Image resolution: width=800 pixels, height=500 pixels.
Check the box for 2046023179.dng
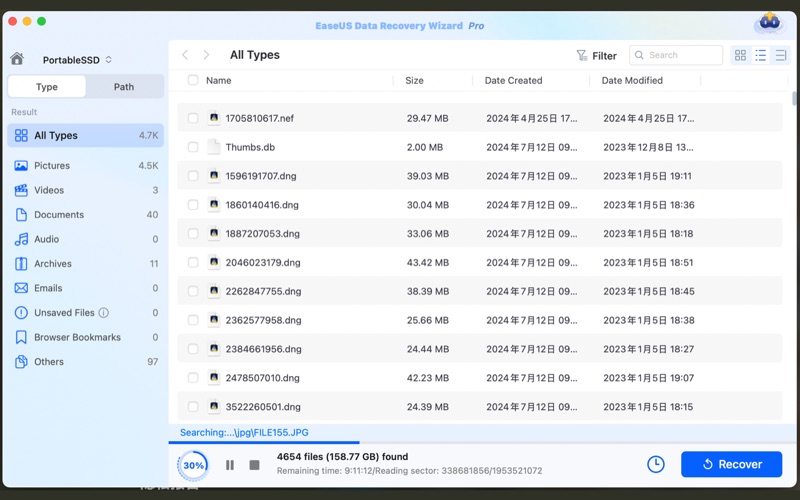tap(193, 262)
